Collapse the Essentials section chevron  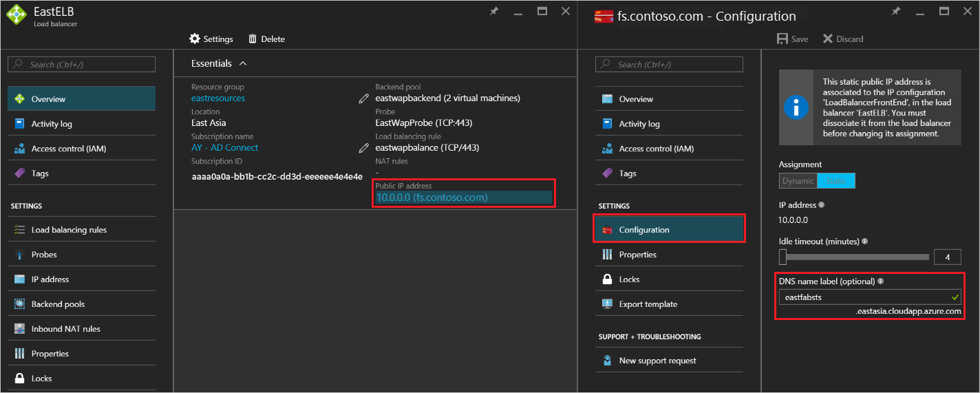[242, 63]
